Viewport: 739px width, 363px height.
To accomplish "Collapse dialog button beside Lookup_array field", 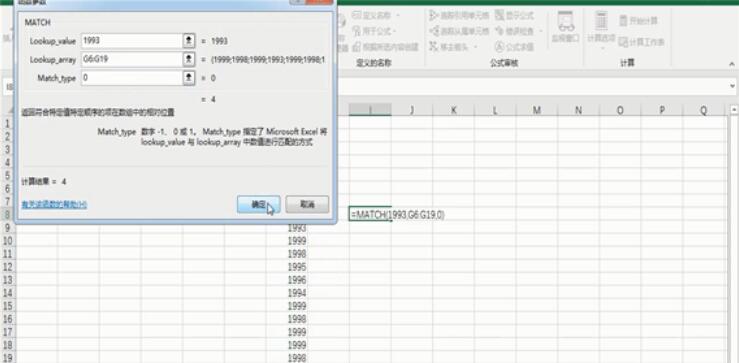I will [x=189, y=59].
